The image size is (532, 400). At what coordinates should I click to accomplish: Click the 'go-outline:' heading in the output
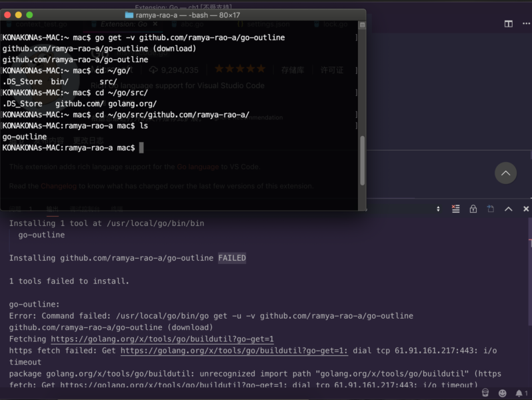(x=34, y=304)
